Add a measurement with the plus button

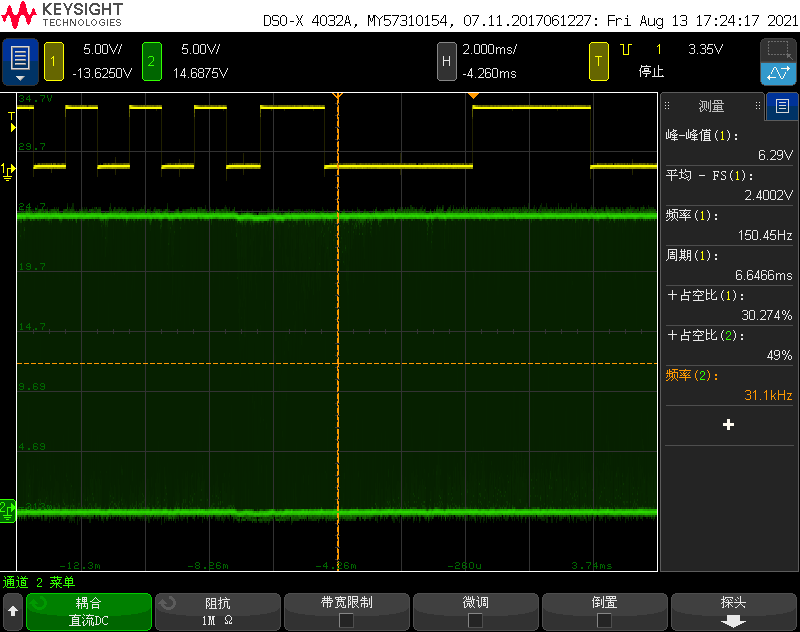coord(729,425)
